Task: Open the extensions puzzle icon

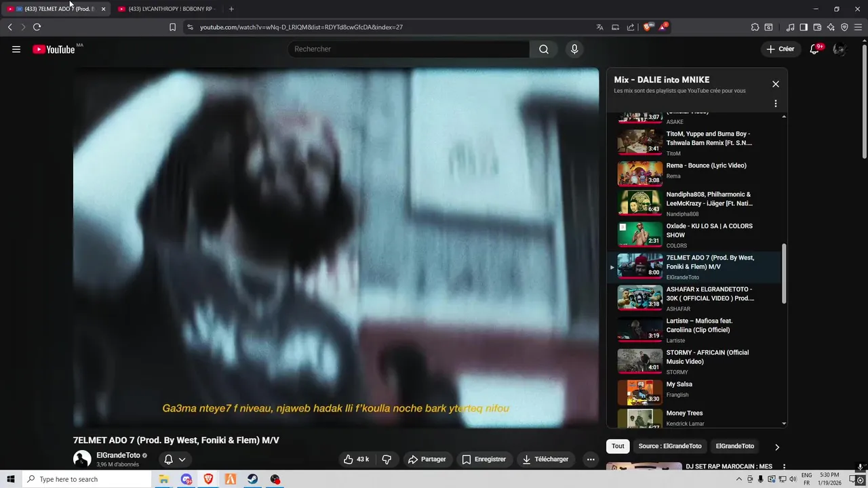Action: tap(755, 27)
